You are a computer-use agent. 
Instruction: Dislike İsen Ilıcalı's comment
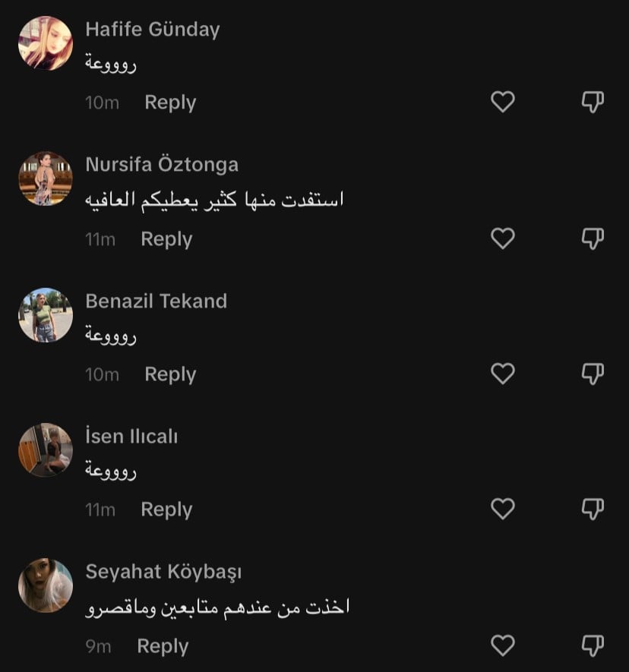tap(593, 509)
